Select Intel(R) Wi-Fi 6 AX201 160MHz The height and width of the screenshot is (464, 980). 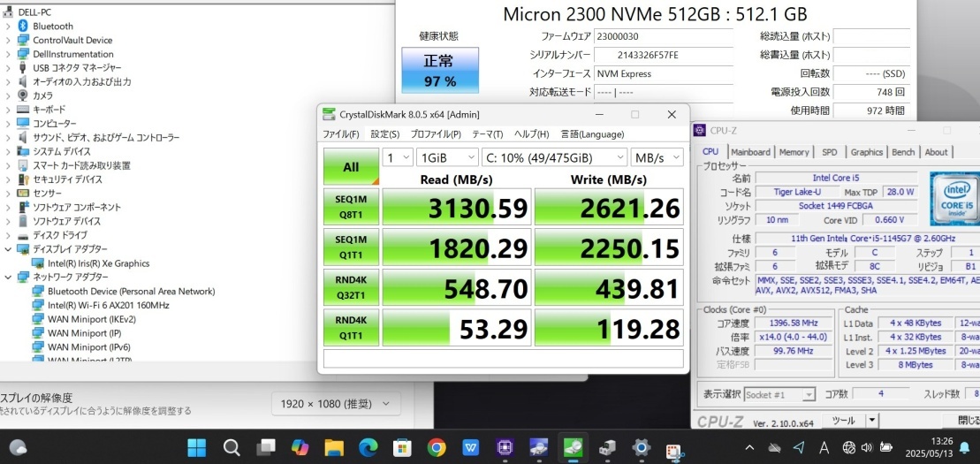(x=109, y=305)
